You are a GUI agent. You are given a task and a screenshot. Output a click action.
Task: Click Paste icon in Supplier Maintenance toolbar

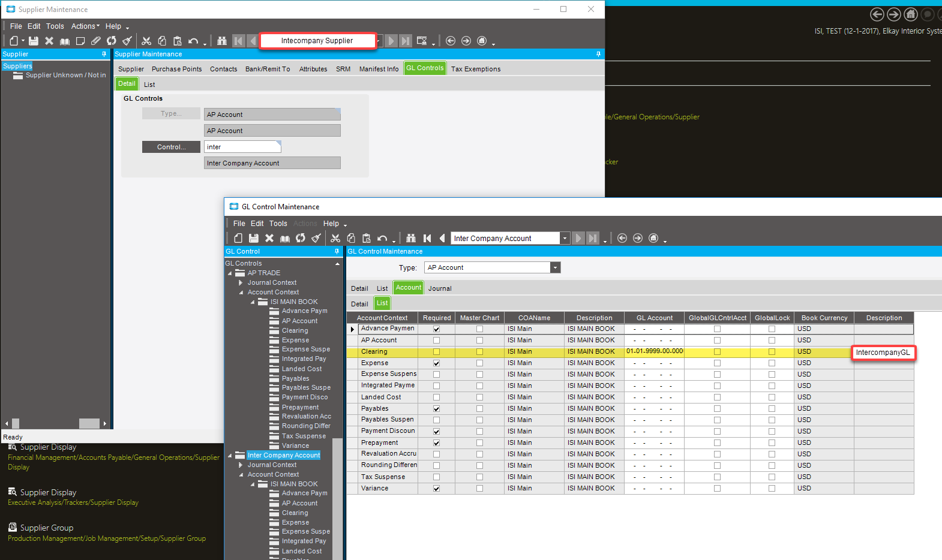pos(178,41)
